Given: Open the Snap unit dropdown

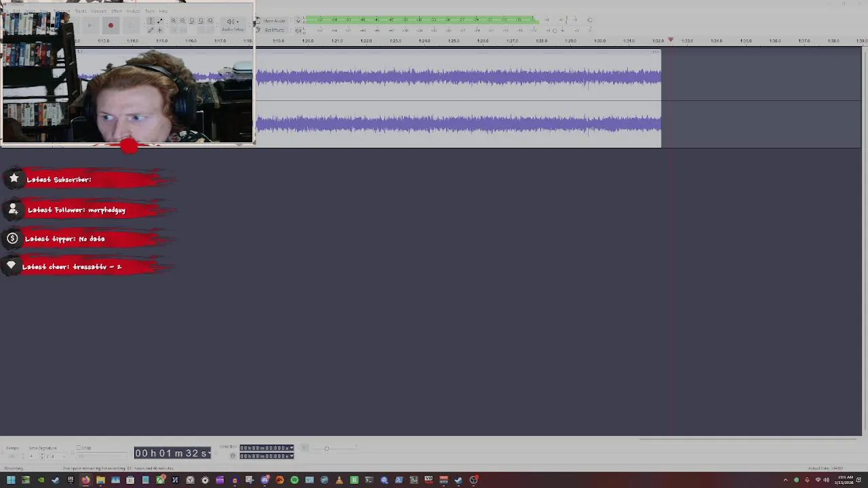Looking at the screenshot, I should [x=102, y=456].
